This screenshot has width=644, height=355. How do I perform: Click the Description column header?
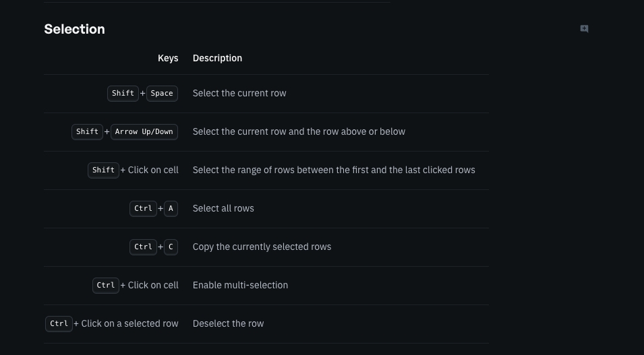pos(217,58)
